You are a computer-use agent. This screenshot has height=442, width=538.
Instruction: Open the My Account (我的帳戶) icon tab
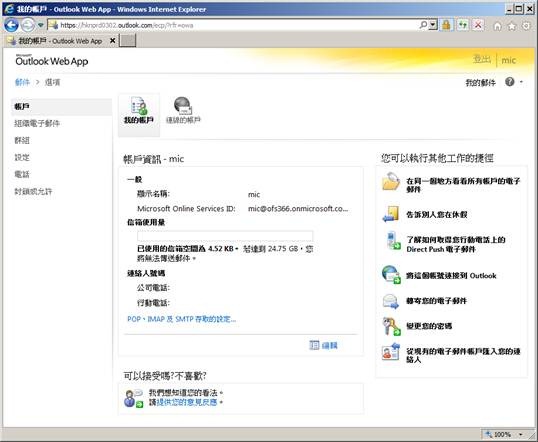coord(139,110)
